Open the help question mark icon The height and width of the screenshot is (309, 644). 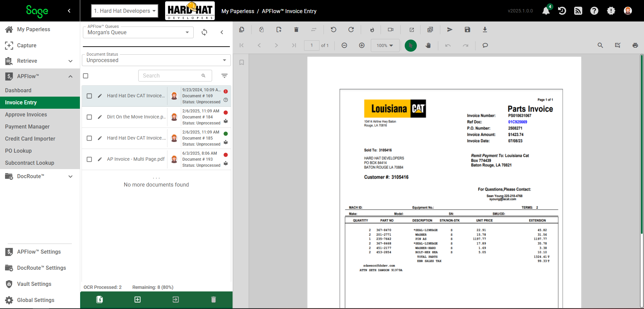point(594,11)
